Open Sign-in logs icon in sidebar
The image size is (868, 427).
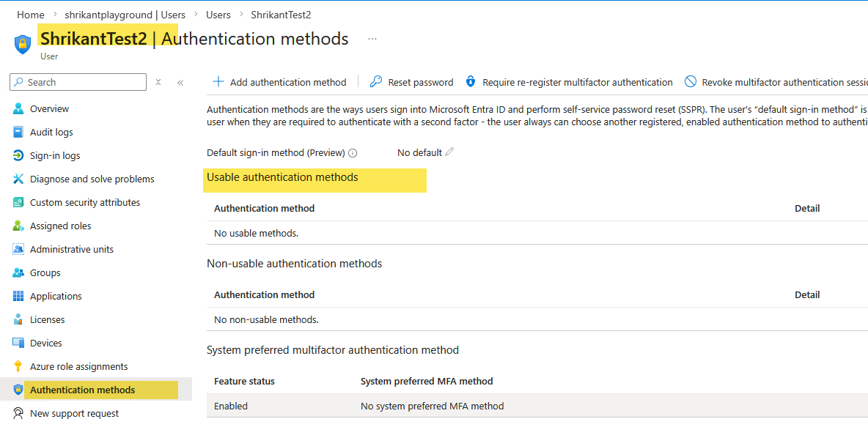tap(19, 155)
